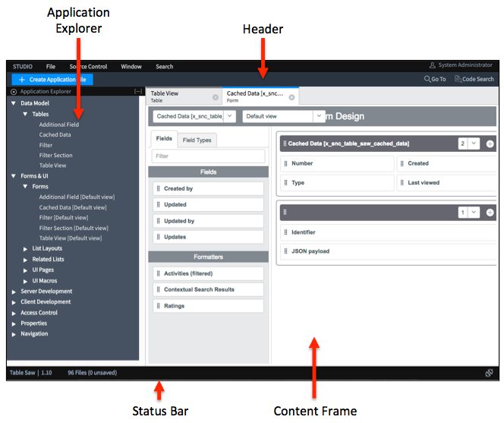504x423 pixels.
Task: Click the circle icon beside Application Explorer title
Action: [14, 91]
